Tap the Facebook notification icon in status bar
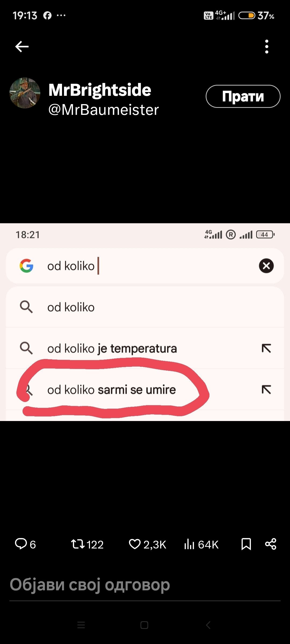The height and width of the screenshot is (644, 290). click(48, 16)
